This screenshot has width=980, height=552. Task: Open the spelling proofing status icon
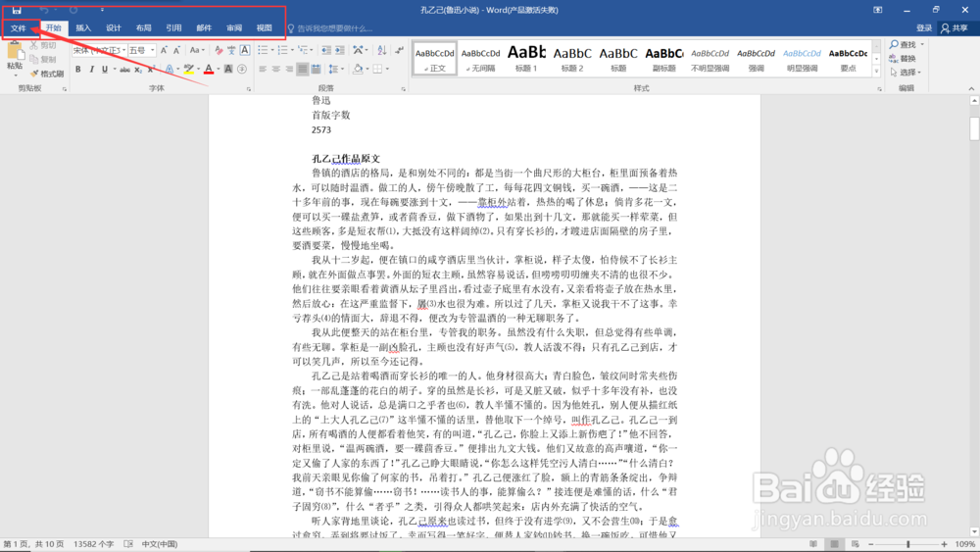tap(128, 544)
